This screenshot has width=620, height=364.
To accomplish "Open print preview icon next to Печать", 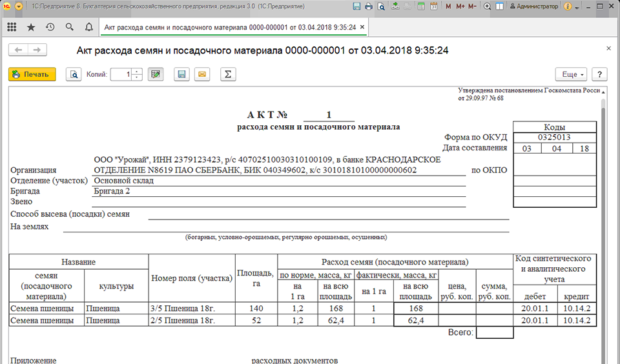I will point(74,74).
